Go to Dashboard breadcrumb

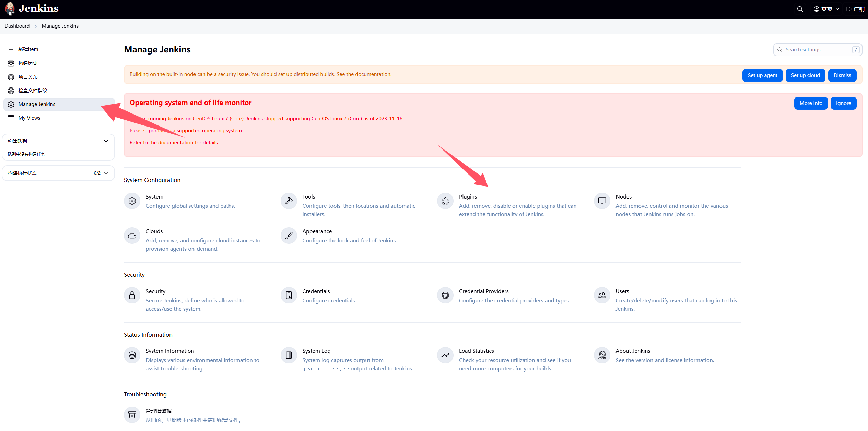pos(17,26)
